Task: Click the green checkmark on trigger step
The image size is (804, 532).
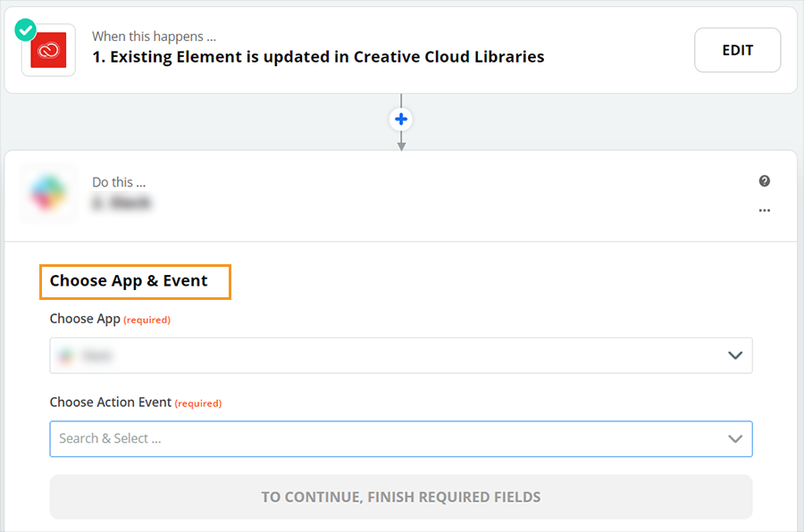Action: pos(25,29)
